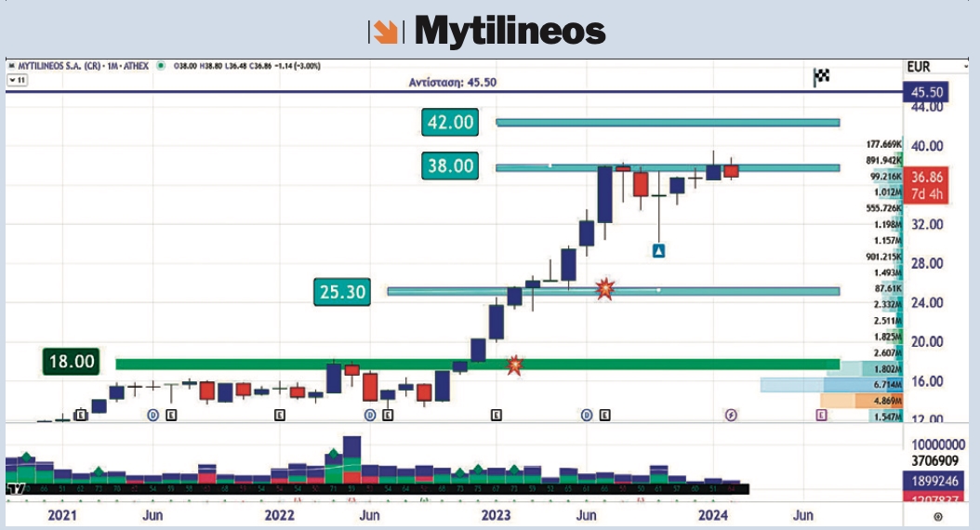Click the tall blue volume bar near Jun 2022
The image size is (980, 530).
tap(351, 459)
